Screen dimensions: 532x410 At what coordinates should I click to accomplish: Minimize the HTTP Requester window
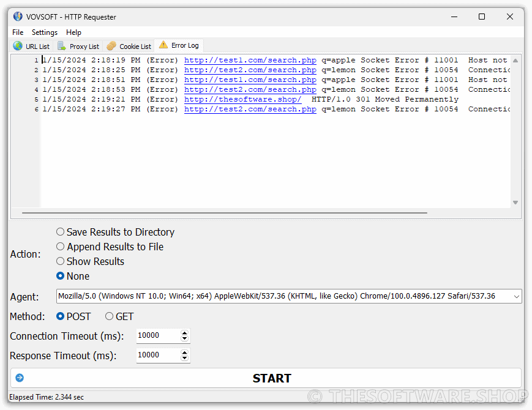pyautogui.click(x=454, y=17)
